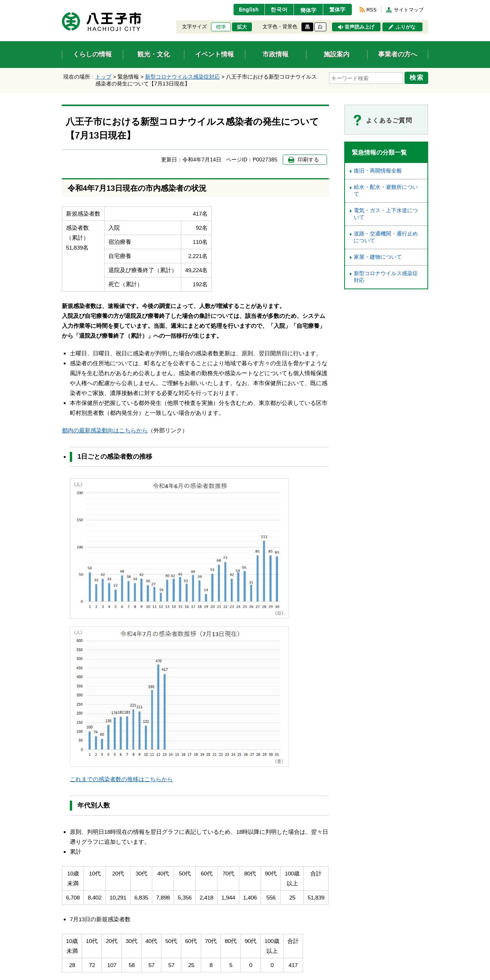Image resolution: width=490 pixels, height=980 pixels.
Task: Switch language to 한국어
Action: [x=279, y=10]
